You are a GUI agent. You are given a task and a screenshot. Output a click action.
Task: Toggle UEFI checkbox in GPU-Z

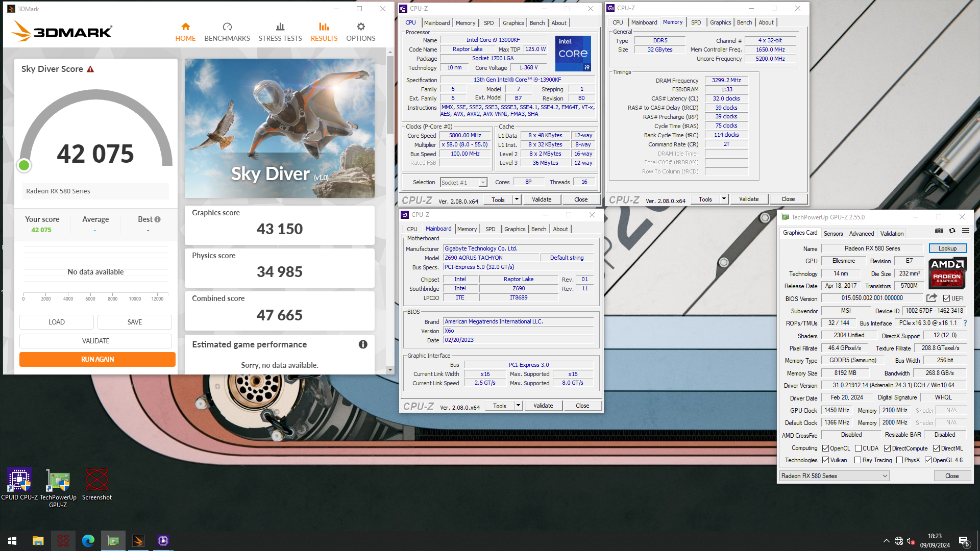(x=946, y=298)
